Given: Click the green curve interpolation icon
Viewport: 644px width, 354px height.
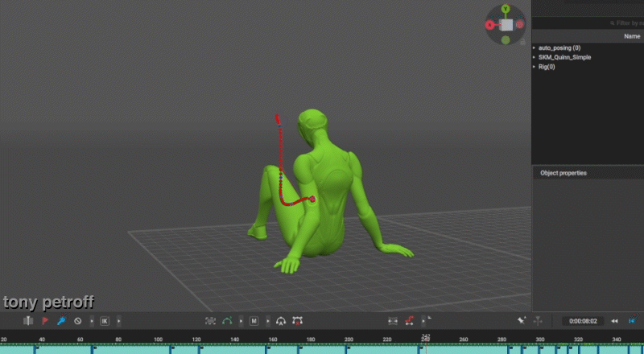Looking at the screenshot, I should pos(226,321).
